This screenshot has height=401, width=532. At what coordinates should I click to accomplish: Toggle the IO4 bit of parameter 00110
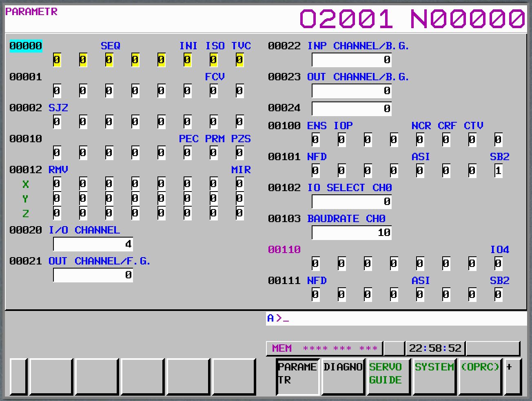[x=498, y=264]
